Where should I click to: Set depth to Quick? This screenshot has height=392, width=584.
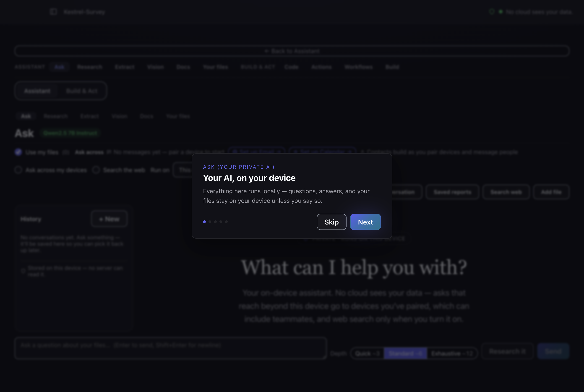tap(367, 353)
